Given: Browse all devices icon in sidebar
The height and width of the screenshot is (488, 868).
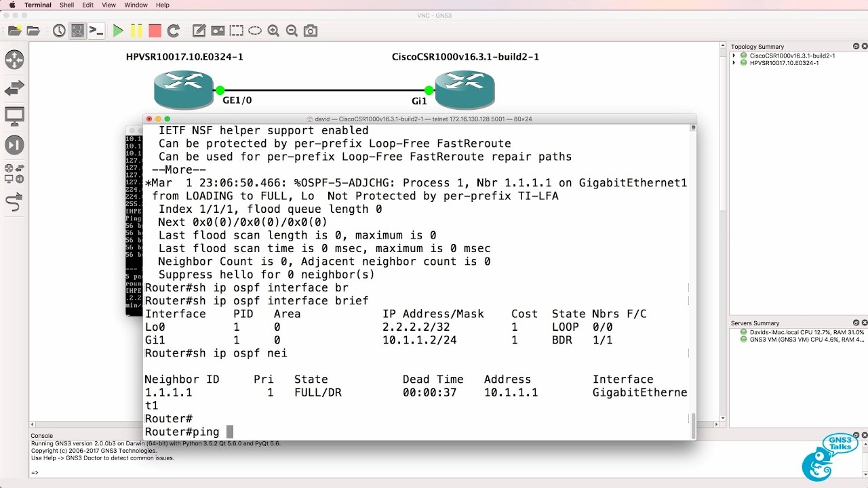Looking at the screenshot, I should (14, 174).
